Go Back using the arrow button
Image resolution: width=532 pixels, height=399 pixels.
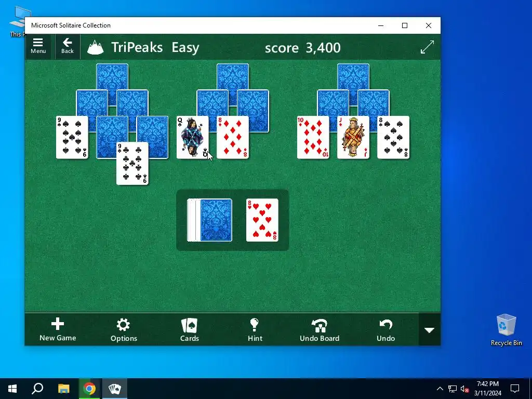(67, 46)
